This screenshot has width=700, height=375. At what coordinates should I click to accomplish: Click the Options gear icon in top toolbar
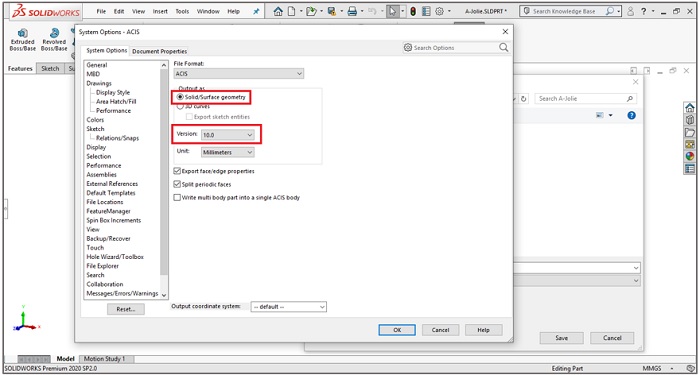439,12
